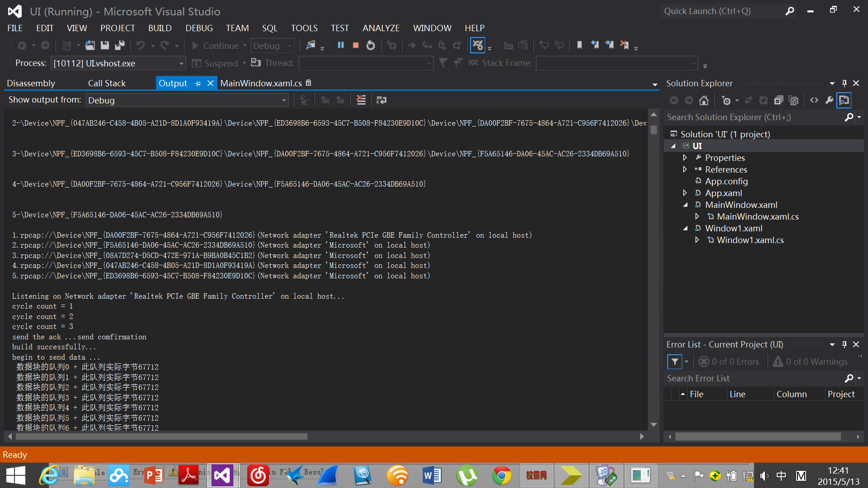Image resolution: width=868 pixels, height=488 pixels.
Task: Select the Step Over debug icon
Action: 442,45
